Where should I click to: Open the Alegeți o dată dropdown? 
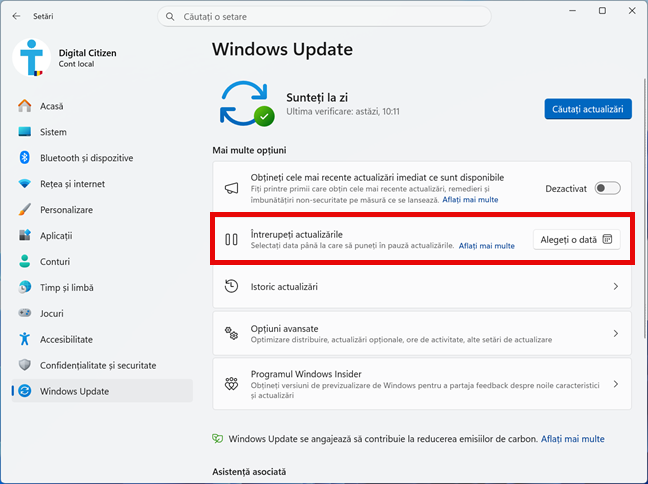coord(577,240)
